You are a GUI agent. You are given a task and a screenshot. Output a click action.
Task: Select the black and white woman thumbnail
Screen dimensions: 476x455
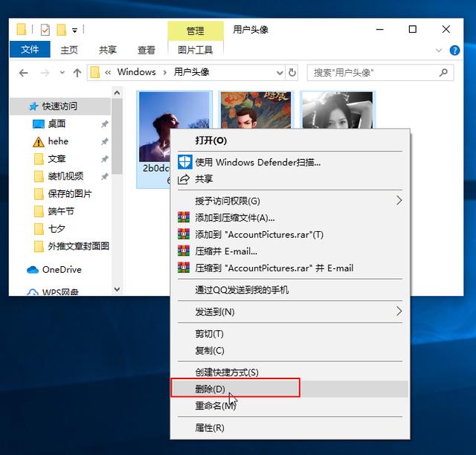pos(337,110)
